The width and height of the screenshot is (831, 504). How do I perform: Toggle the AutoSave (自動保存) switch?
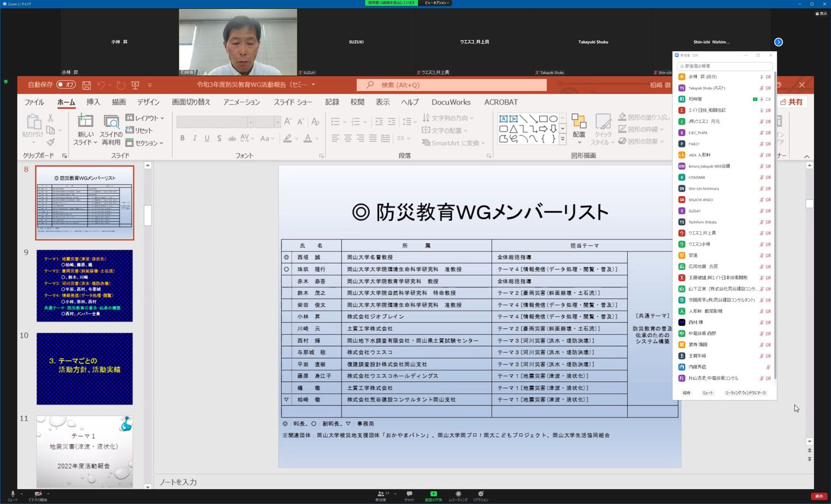click(66, 85)
